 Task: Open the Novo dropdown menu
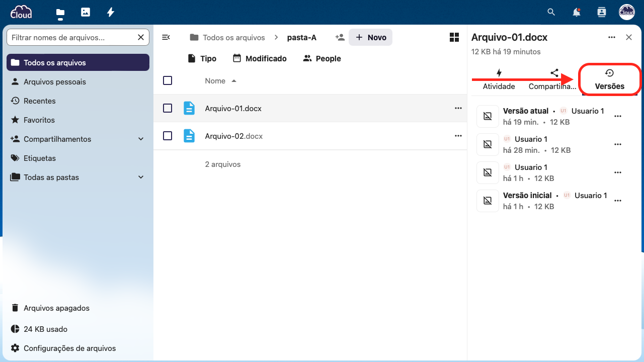[371, 37]
